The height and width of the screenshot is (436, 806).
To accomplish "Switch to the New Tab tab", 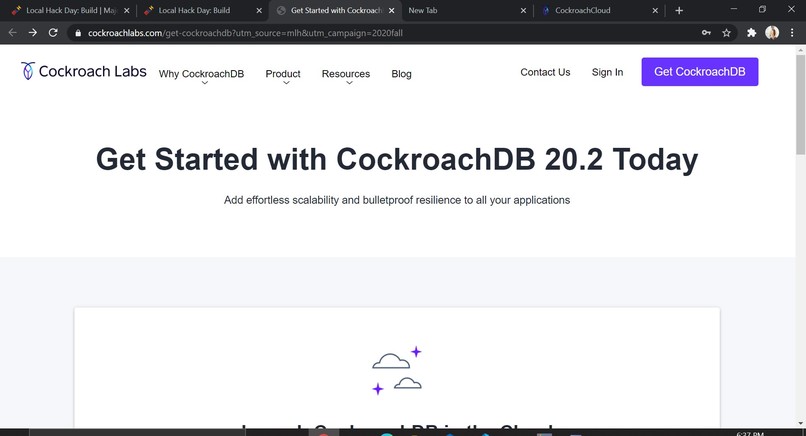I will point(466,10).
